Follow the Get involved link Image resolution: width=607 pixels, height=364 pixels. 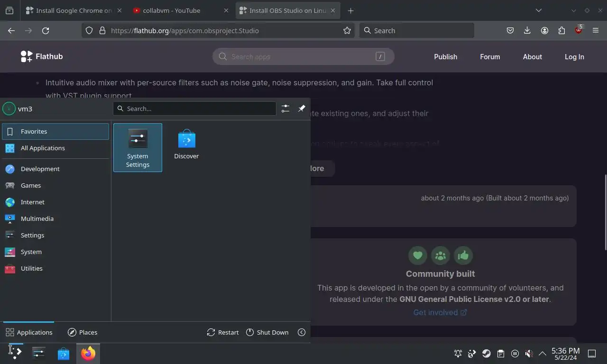point(440,312)
